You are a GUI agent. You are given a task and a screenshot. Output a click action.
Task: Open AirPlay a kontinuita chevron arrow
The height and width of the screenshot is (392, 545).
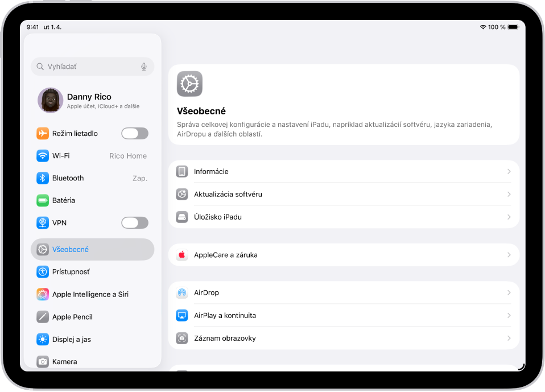509,316
